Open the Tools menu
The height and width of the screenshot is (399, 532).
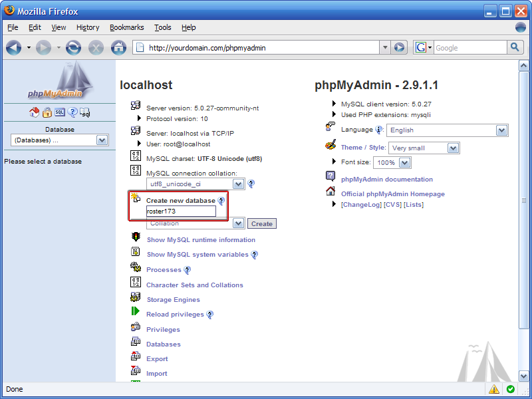tap(163, 27)
